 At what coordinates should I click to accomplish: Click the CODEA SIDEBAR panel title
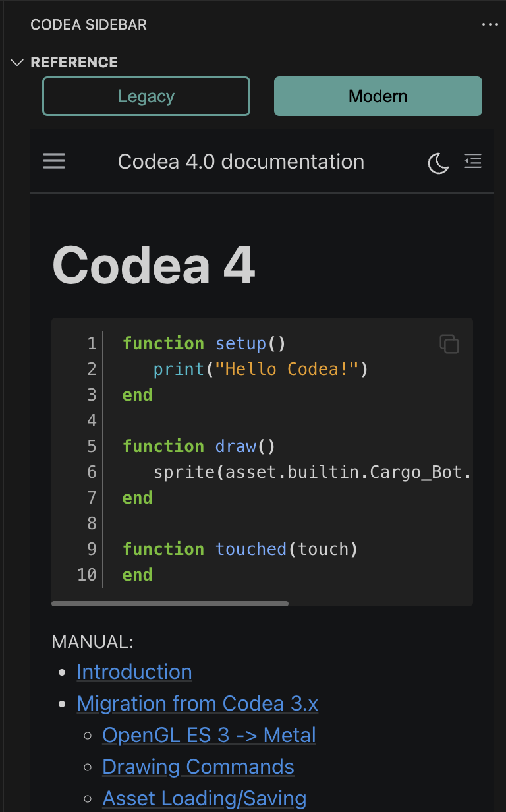(89, 25)
